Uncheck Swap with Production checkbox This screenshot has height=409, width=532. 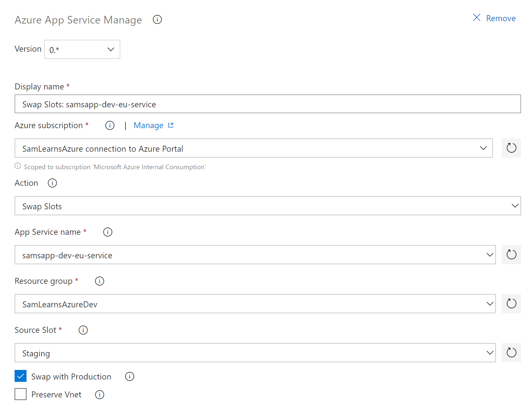[21, 376]
